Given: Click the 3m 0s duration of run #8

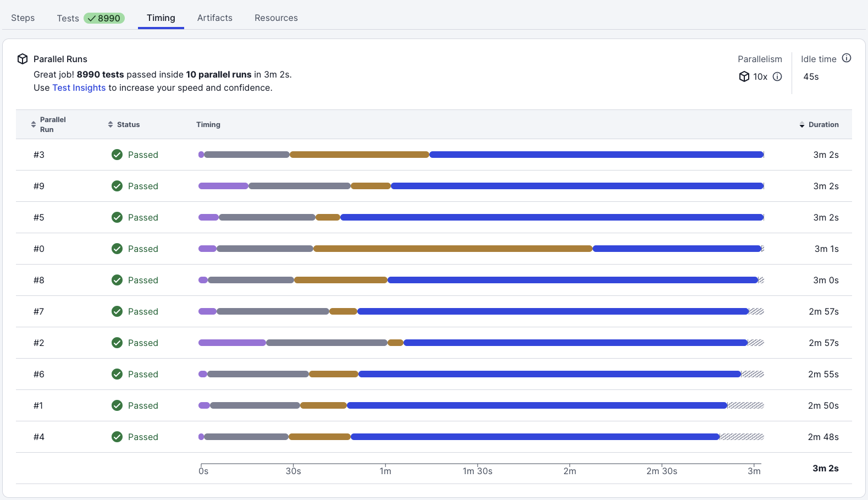Looking at the screenshot, I should [x=826, y=280].
